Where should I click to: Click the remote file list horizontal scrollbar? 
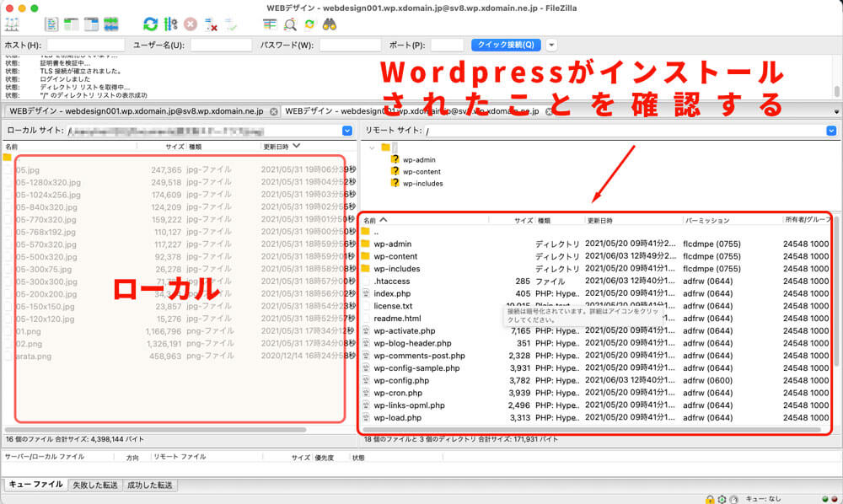(x=590, y=430)
